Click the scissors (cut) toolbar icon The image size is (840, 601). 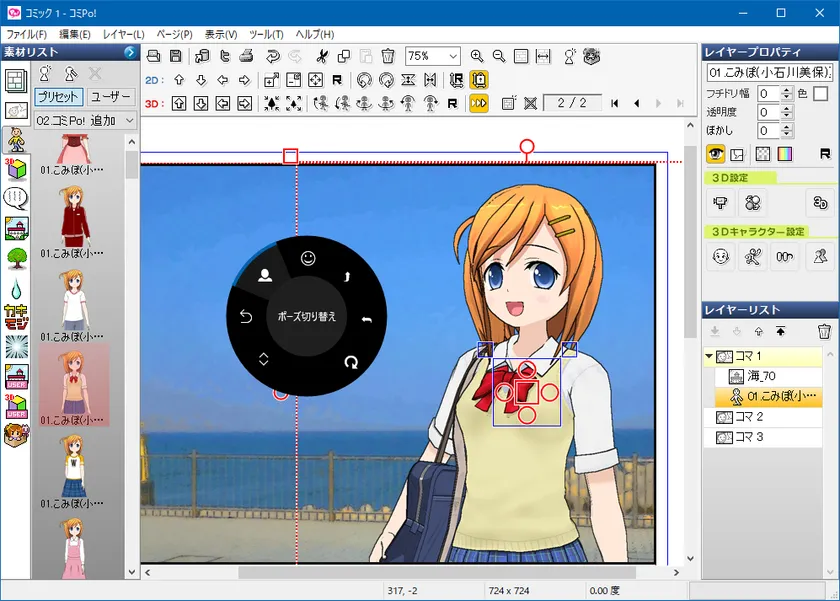pos(322,56)
